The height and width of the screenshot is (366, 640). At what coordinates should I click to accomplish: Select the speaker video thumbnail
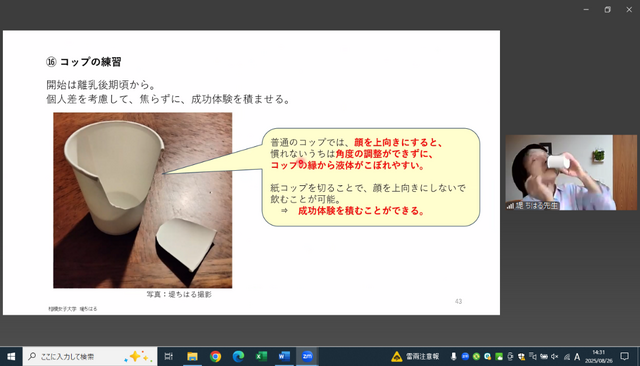click(x=571, y=173)
